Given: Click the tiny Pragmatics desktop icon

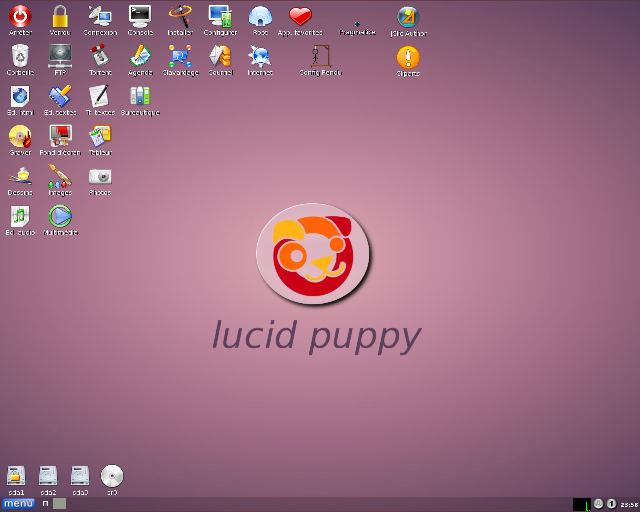Looking at the screenshot, I should point(357,24).
